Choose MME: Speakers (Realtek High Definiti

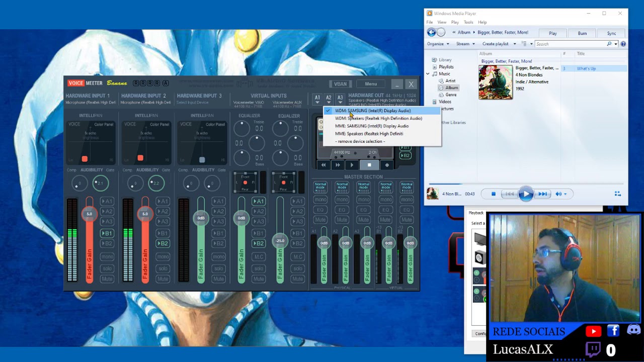click(x=382, y=134)
